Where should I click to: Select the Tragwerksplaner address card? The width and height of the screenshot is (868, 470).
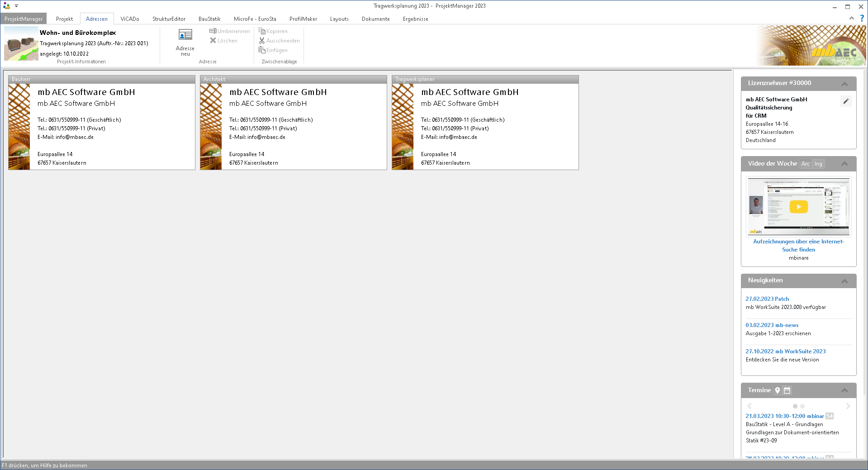point(485,127)
